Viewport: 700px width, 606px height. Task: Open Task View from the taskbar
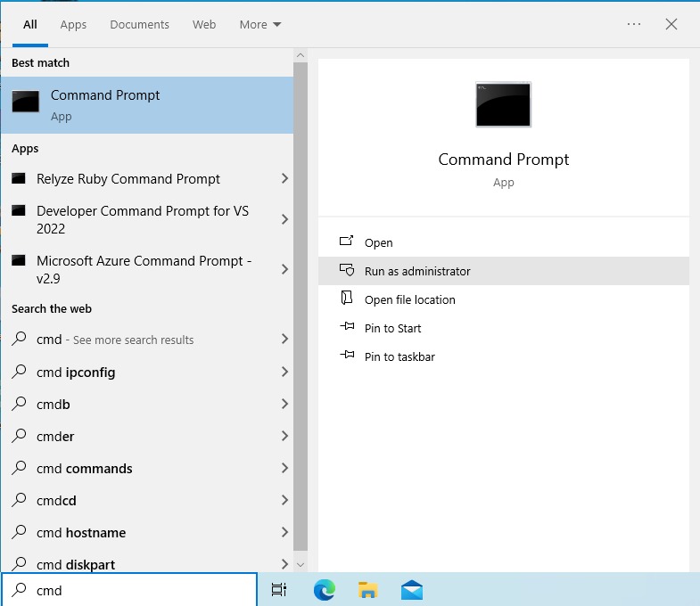[279, 590]
